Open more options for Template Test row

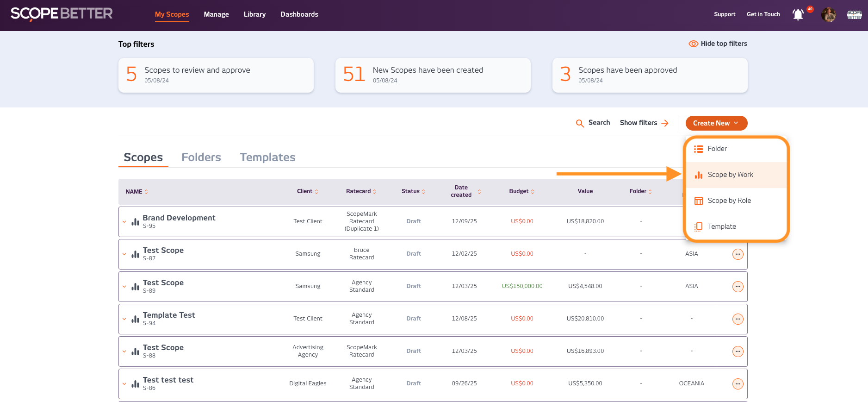tap(738, 319)
